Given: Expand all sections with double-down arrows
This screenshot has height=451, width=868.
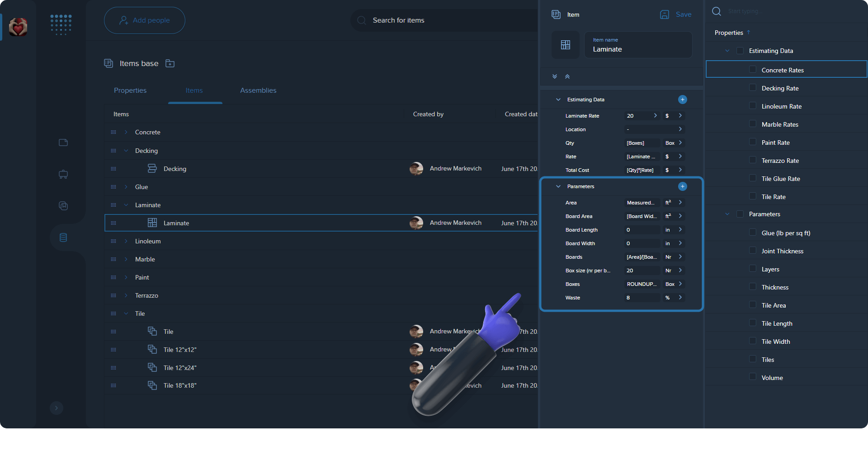Looking at the screenshot, I should 555,76.
